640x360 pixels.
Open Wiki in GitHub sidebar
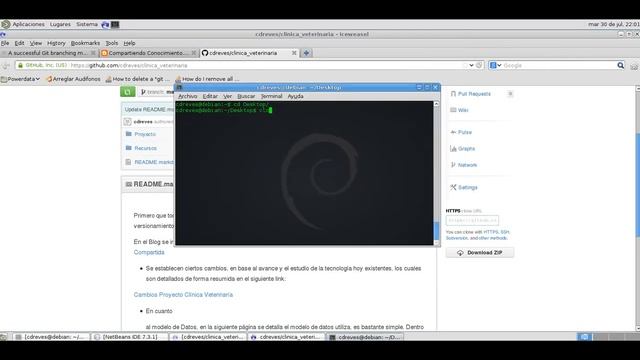(463, 110)
